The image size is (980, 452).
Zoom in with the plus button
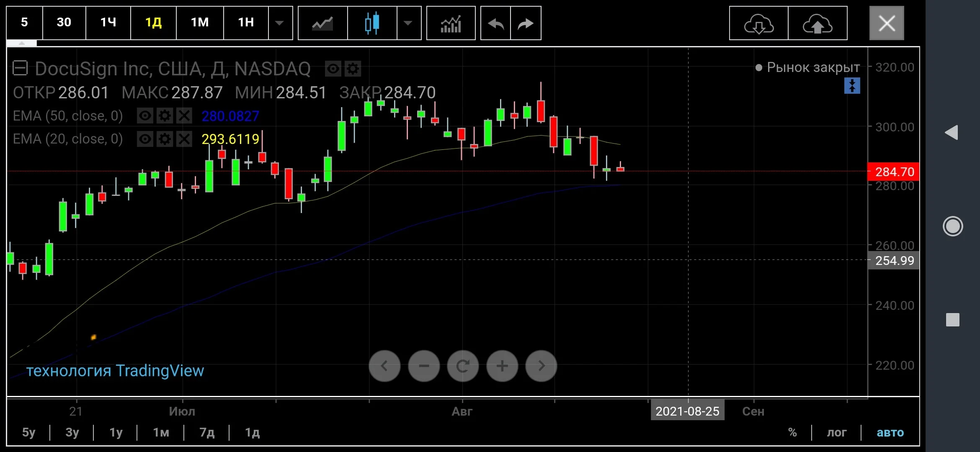[502, 366]
